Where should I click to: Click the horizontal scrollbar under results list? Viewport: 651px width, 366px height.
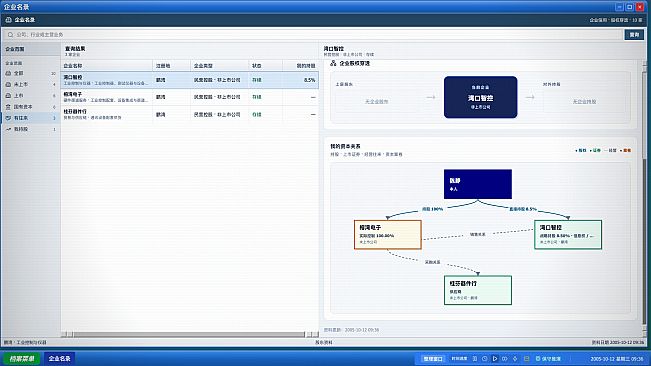tap(190, 334)
